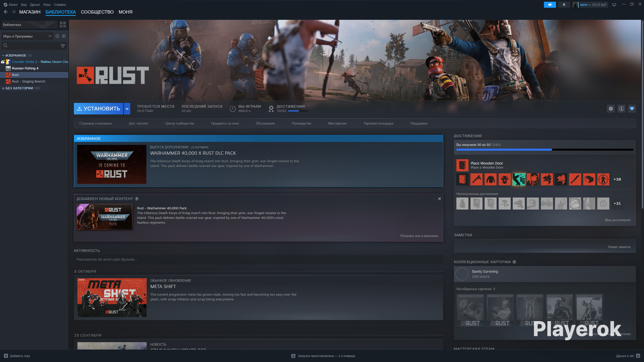Open install options arrow beside Установить

point(127,109)
